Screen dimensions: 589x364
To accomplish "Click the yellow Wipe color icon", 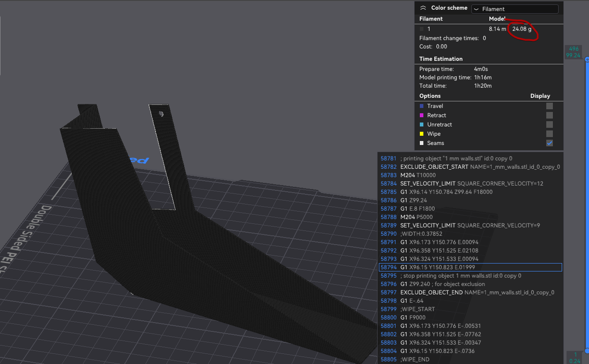I will click(x=422, y=134).
